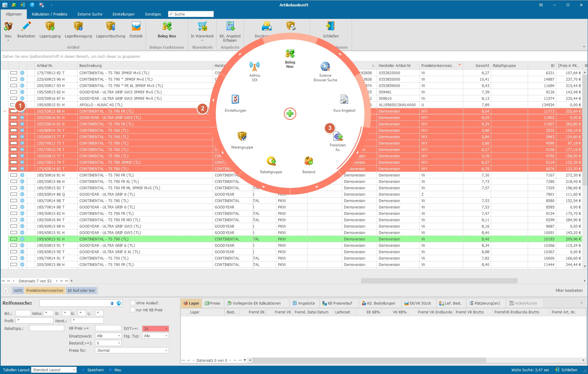Tick the selection box of row 175/70R13 82 T
Screen dimensions: 588x374
pos(14,73)
